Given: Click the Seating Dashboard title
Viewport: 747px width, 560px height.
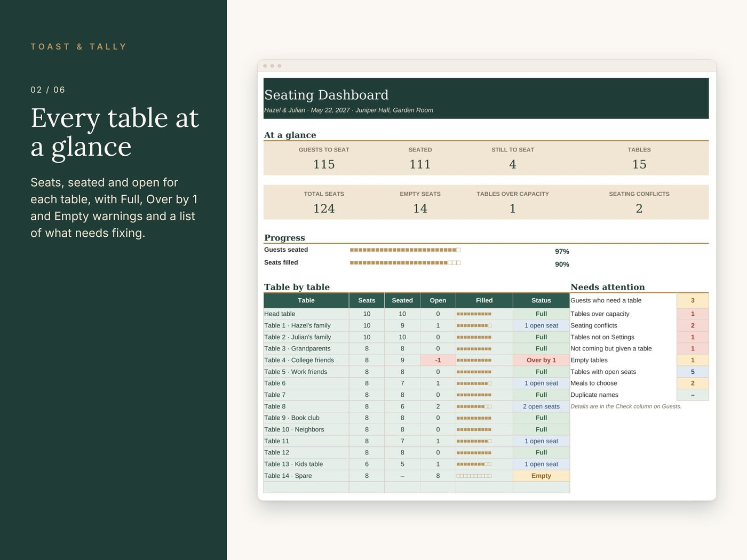Looking at the screenshot, I should (326, 95).
